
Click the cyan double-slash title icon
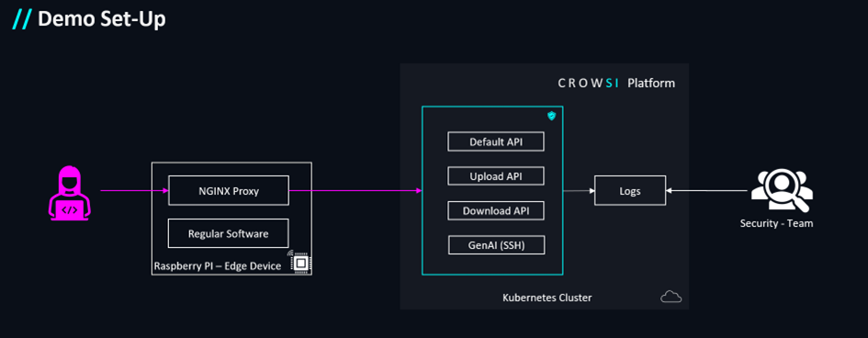[23, 19]
